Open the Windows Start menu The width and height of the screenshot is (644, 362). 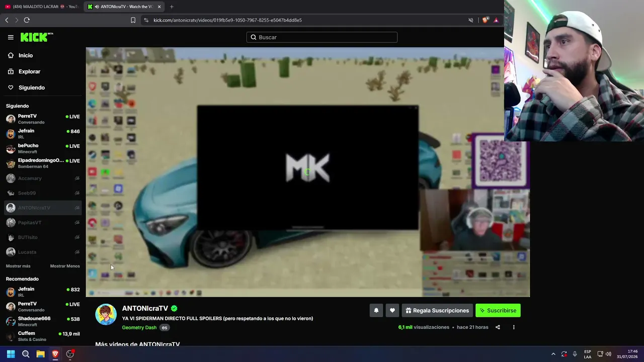[x=11, y=354]
